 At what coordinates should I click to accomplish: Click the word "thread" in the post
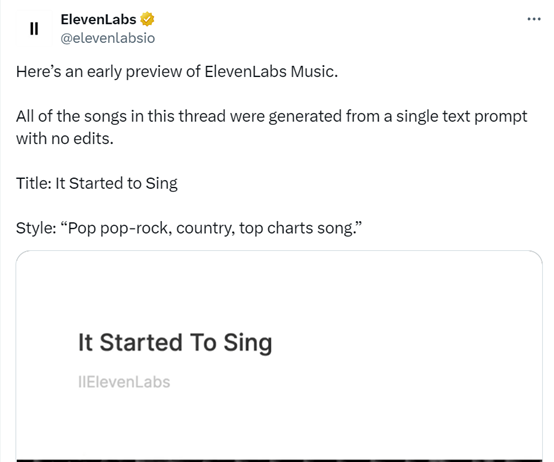202,116
